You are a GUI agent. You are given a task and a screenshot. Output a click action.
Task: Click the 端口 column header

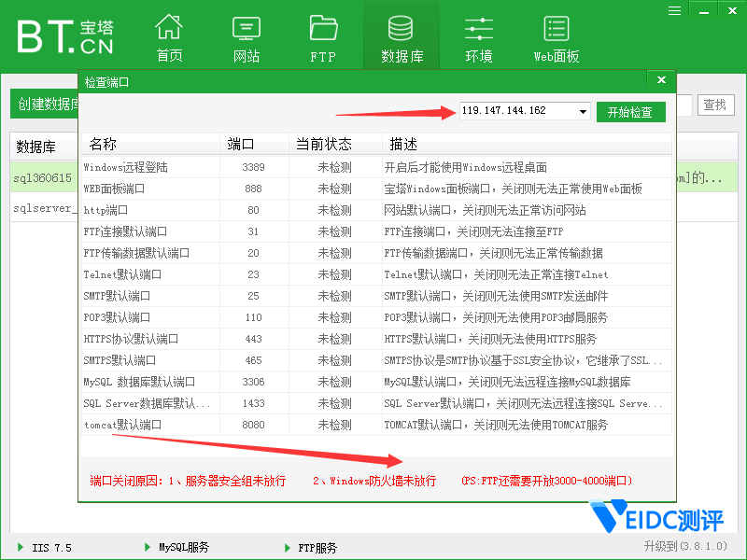pos(241,145)
